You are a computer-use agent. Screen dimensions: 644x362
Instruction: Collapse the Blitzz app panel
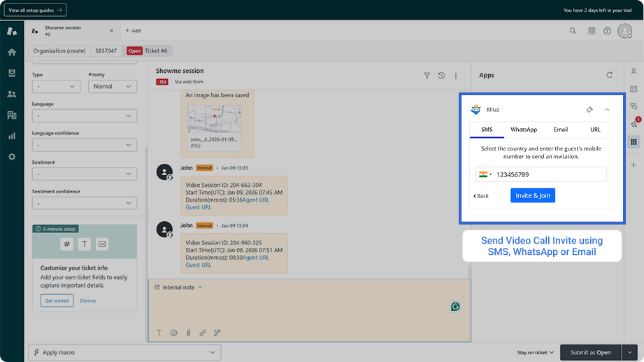click(x=607, y=109)
